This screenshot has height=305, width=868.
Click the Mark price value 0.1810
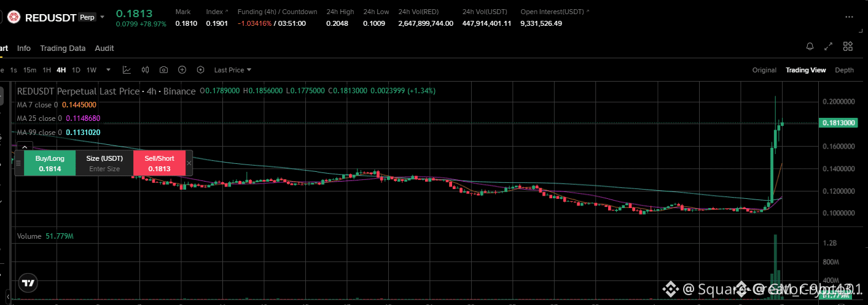[186, 23]
